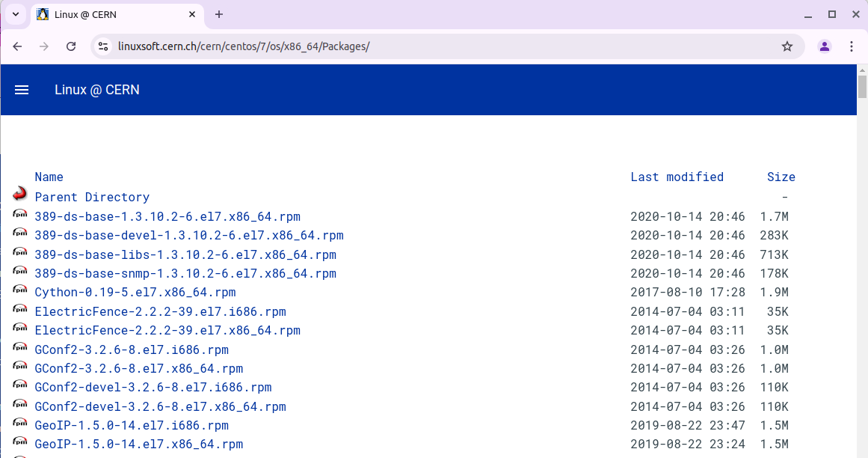This screenshot has width=868, height=458.
Task: Reload the current page
Action: (71, 46)
